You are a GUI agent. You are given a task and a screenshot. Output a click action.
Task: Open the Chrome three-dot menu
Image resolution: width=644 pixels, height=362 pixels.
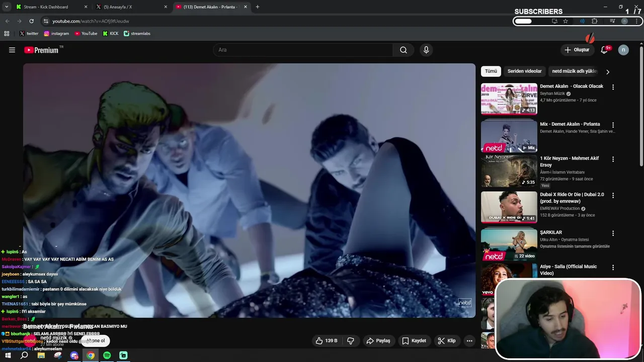[x=637, y=21]
